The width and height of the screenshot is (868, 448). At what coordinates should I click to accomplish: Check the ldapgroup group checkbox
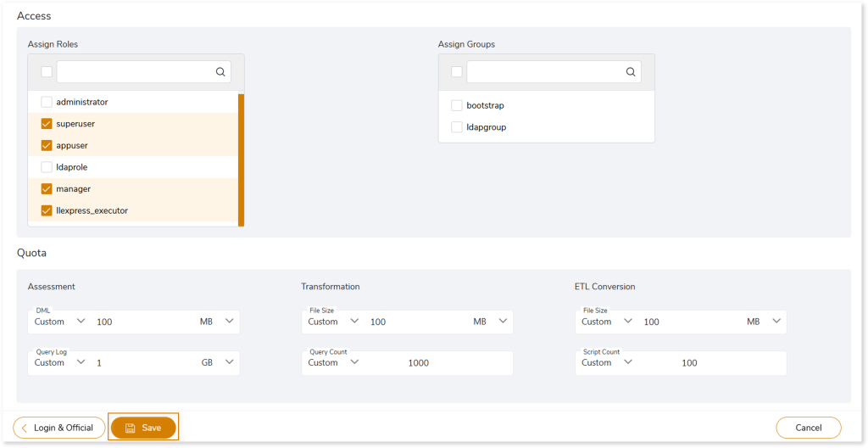tap(457, 127)
